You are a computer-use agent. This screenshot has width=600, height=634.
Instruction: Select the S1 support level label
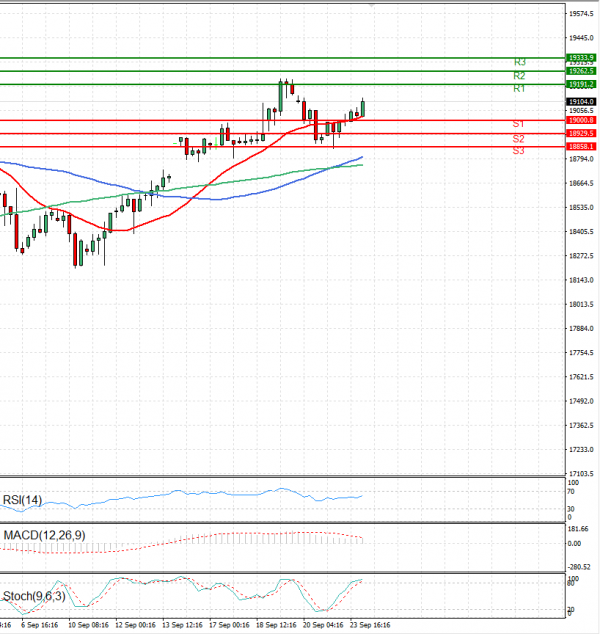click(519, 124)
